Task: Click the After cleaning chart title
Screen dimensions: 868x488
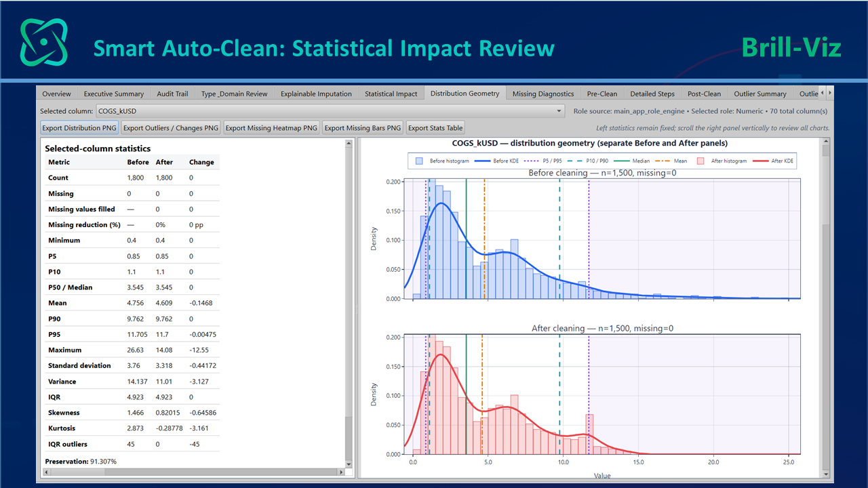Action: [x=602, y=328]
